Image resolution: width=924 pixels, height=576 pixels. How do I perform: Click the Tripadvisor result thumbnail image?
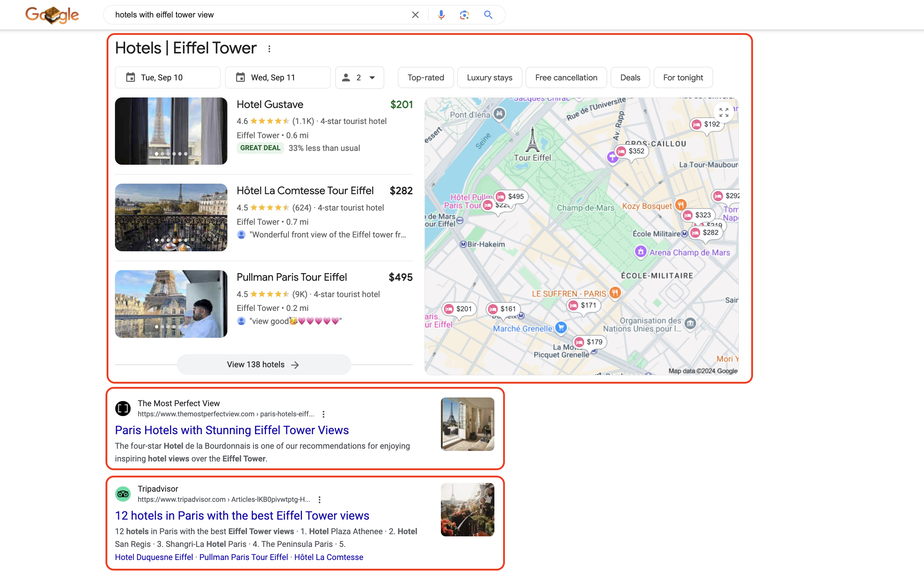click(x=467, y=510)
